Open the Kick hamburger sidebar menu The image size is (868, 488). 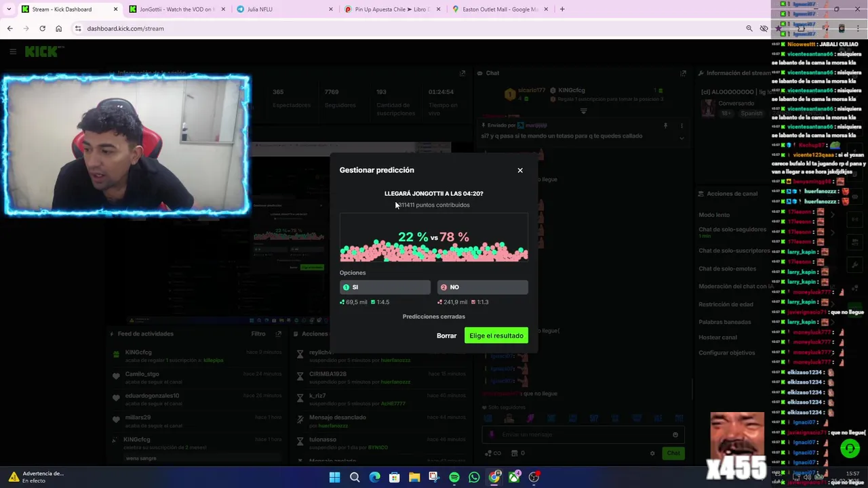pyautogui.click(x=13, y=52)
